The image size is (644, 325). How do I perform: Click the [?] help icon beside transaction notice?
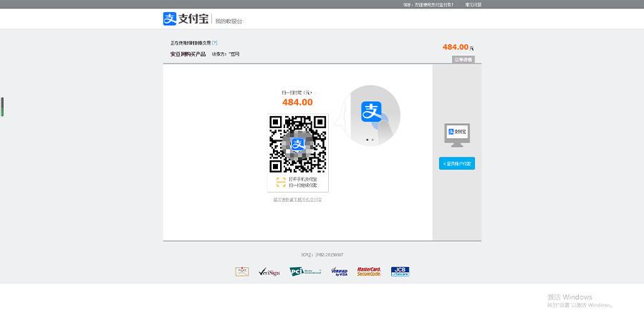coord(214,43)
